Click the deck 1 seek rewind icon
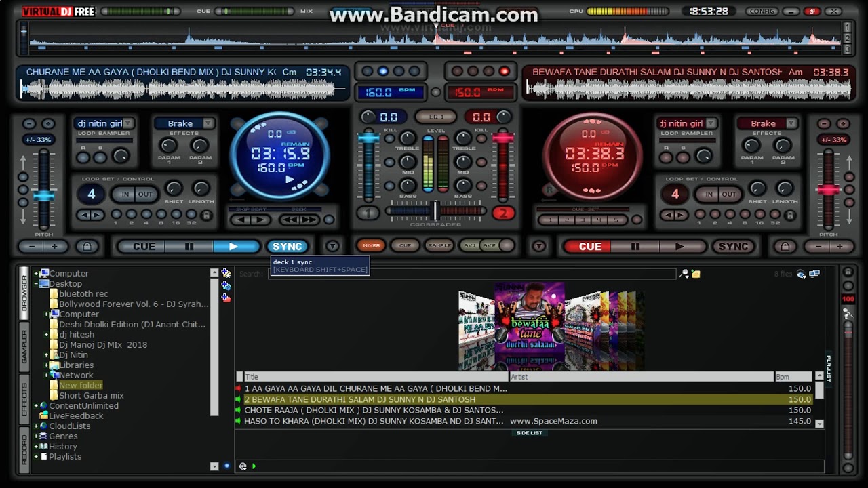Image resolution: width=868 pixels, height=488 pixels. coord(291,220)
